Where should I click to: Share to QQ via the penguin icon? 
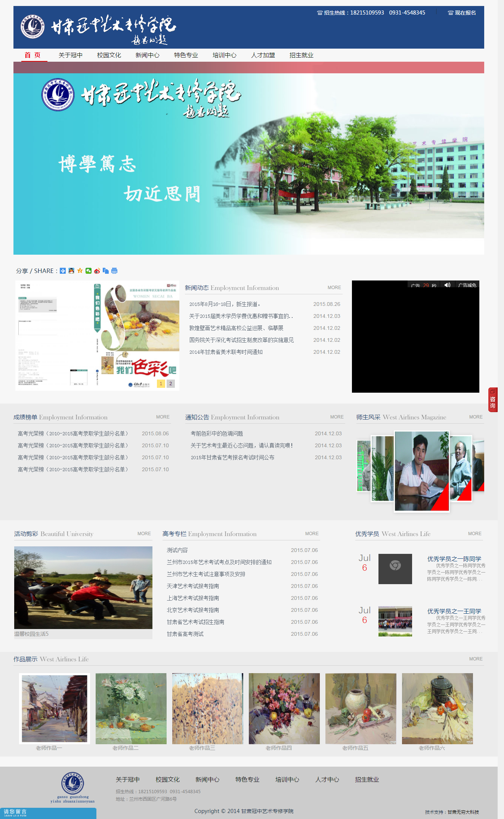pyautogui.click(x=71, y=271)
